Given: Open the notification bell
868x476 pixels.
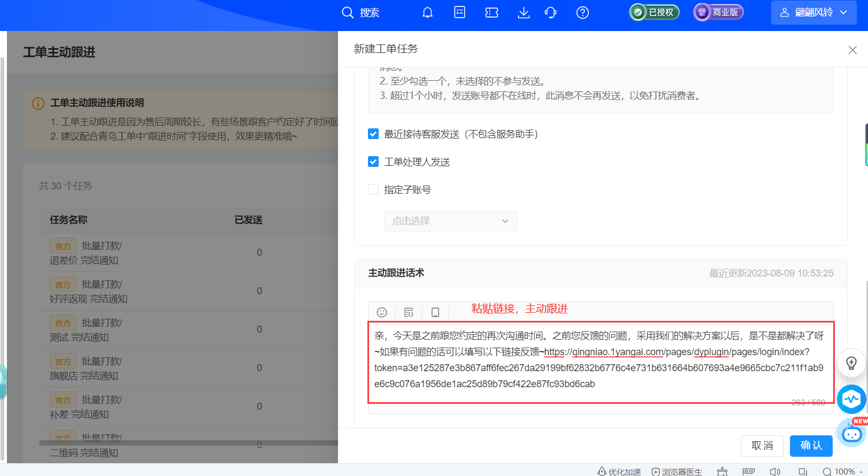Looking at the screenshot, I should tap(427, 12).
